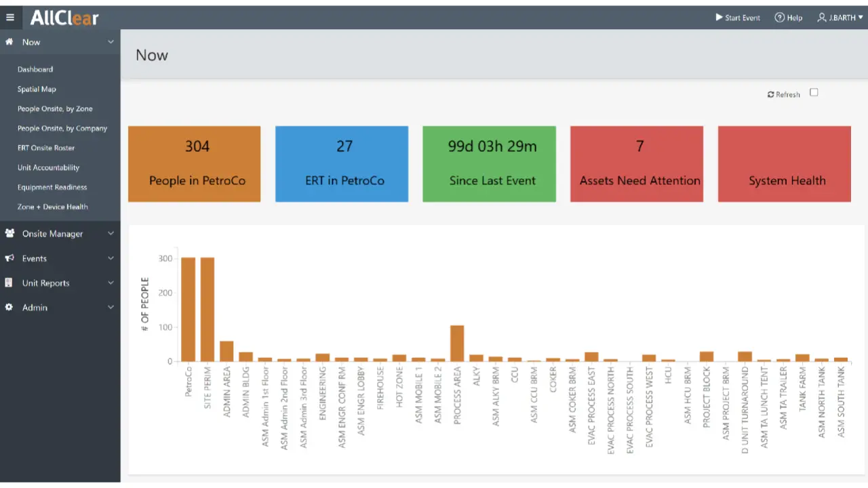
Task: Open the Since Last Event green tile
Action: pyautogui.click(x=490, y=164)
